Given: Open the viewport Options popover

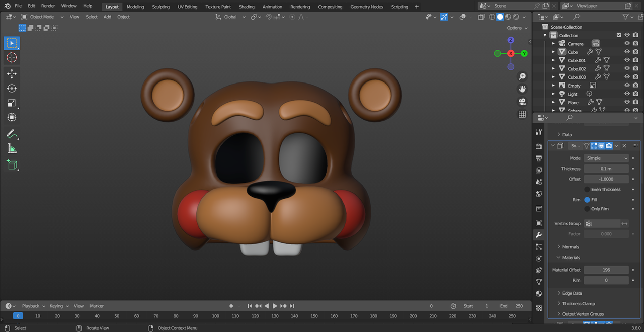Looking at the screenshot, I should (x=517, y=28).
